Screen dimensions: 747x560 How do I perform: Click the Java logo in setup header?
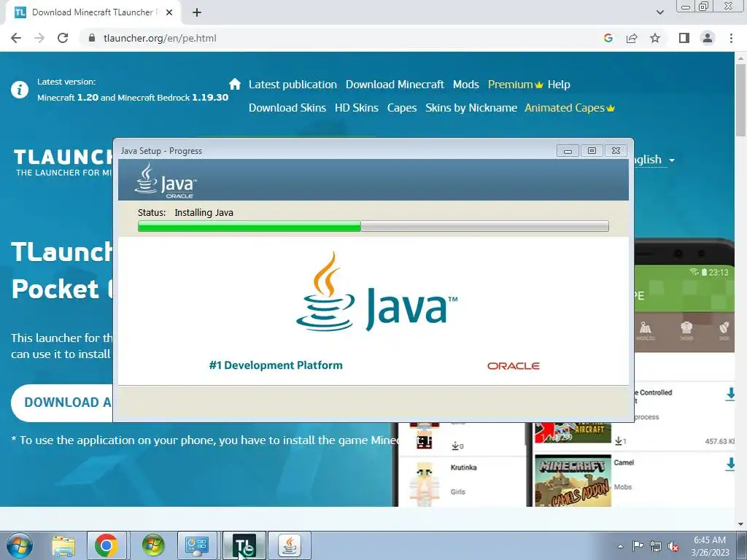(x=165, y=181)
